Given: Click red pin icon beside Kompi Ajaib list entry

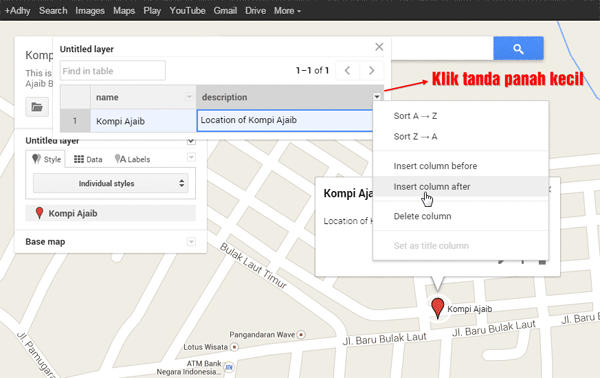Looking at the screenshot, I should point(39,213).
